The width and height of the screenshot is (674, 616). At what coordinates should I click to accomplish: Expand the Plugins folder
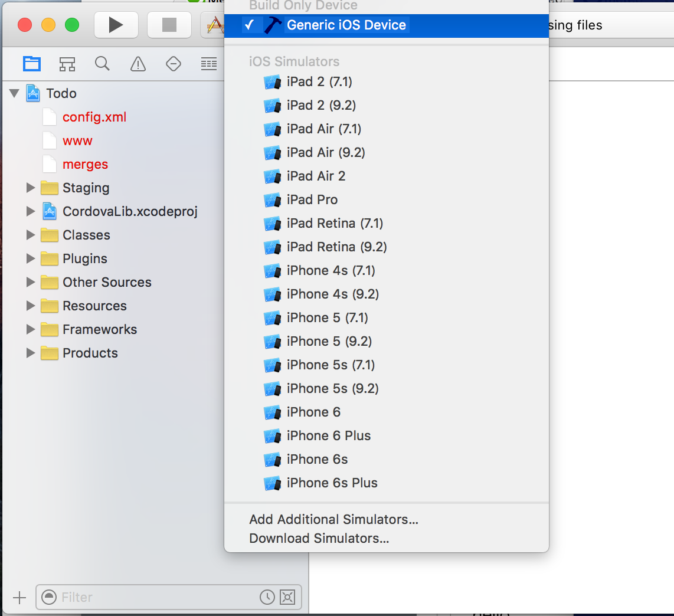click(31, 259)
